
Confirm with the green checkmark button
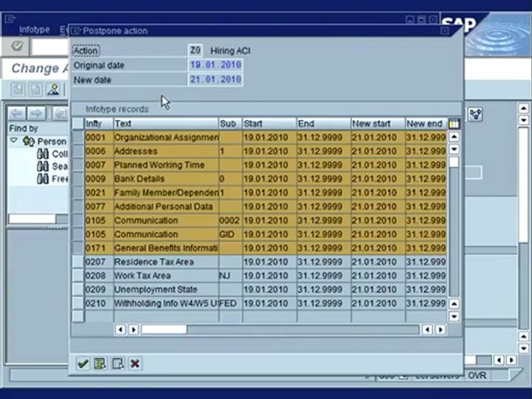click(x=83, y=364)
